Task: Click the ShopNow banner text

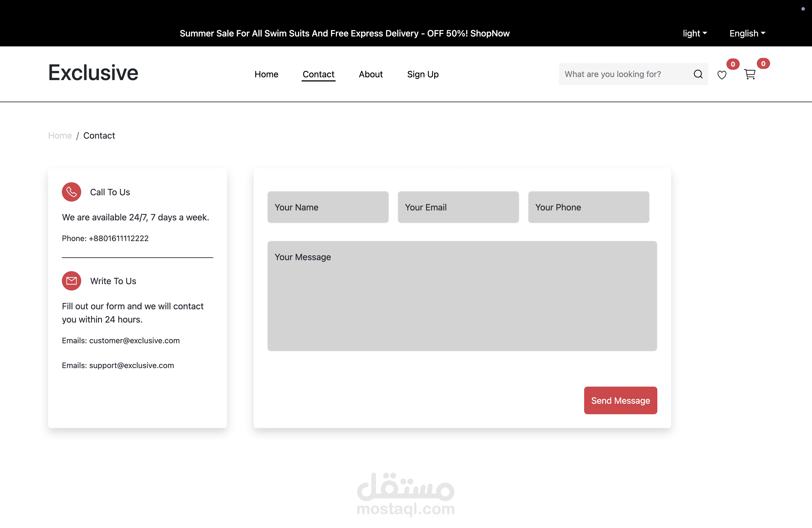Action: click(x=490, y=33)
